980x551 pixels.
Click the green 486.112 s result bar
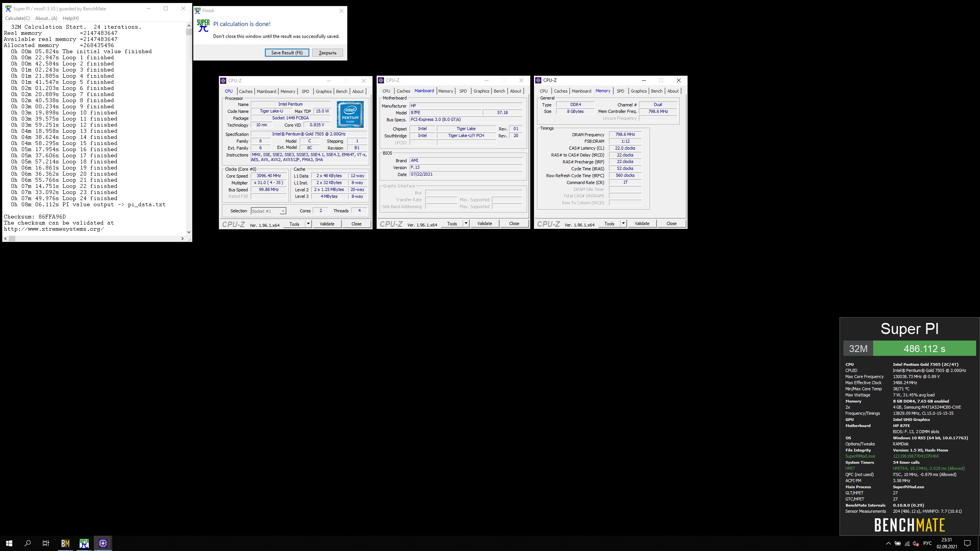coord(924,349)
